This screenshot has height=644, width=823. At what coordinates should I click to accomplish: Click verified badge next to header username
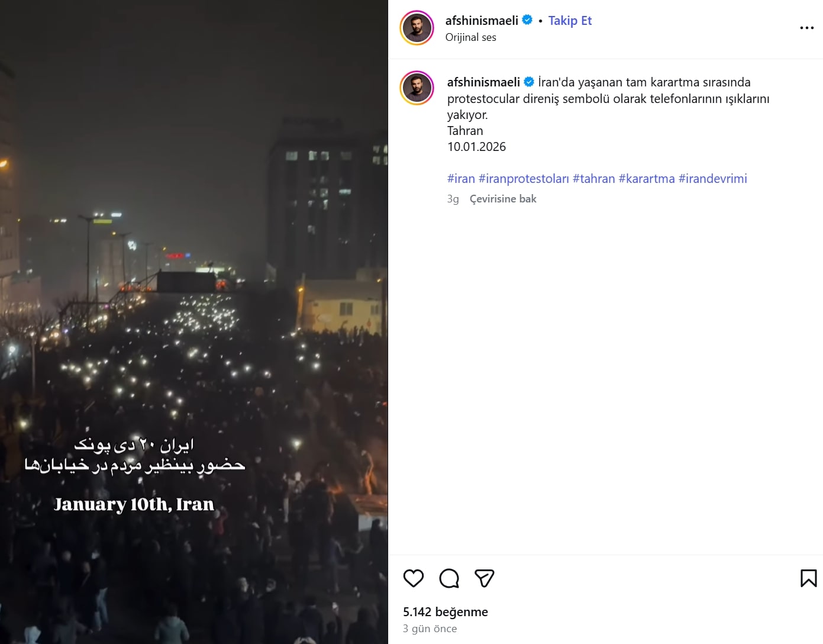527,20
